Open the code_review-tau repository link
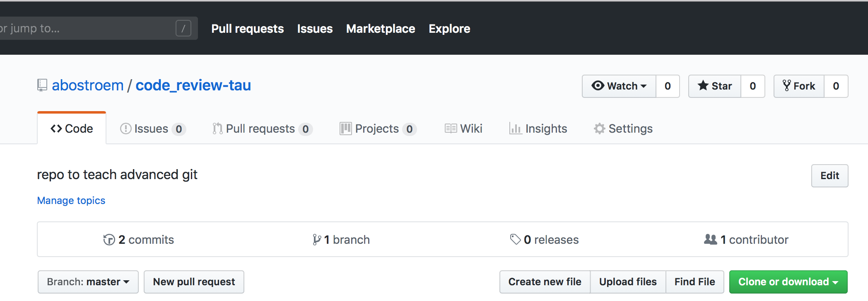This screenshot has width=868, height=301. tap(193, 85)
